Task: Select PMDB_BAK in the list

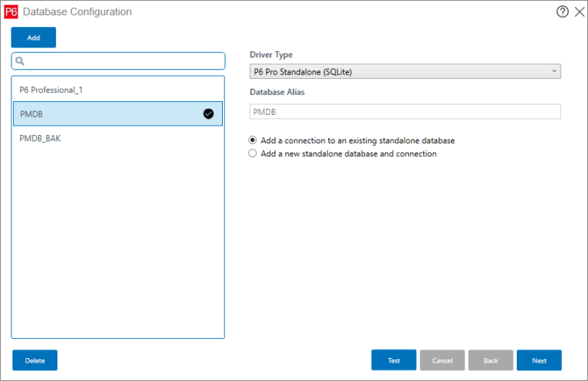Action: [118, 138]
